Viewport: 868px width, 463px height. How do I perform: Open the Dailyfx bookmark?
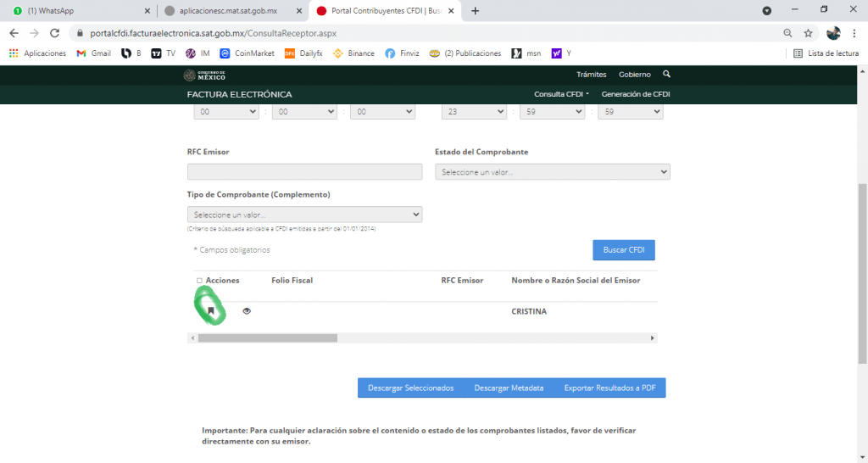303,53
